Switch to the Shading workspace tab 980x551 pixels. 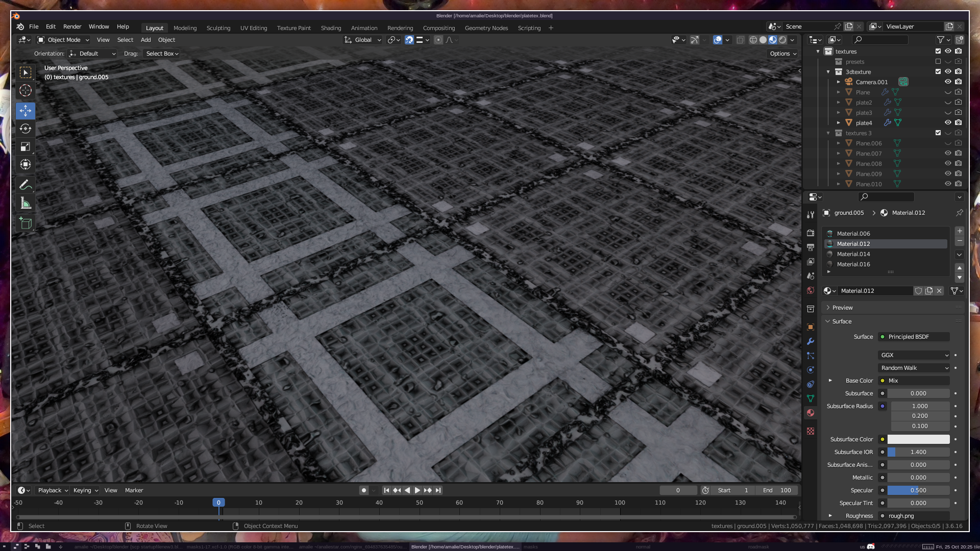(x=331, y=28)
